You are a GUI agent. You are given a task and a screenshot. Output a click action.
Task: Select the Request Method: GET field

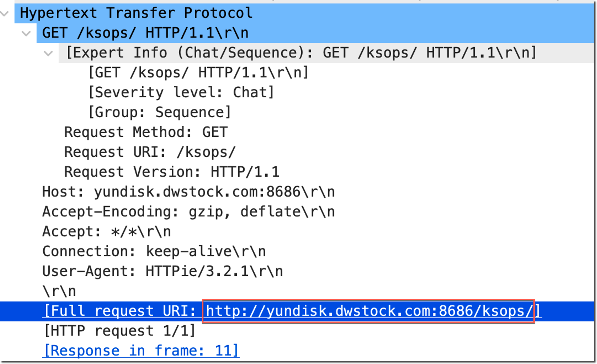146,132
